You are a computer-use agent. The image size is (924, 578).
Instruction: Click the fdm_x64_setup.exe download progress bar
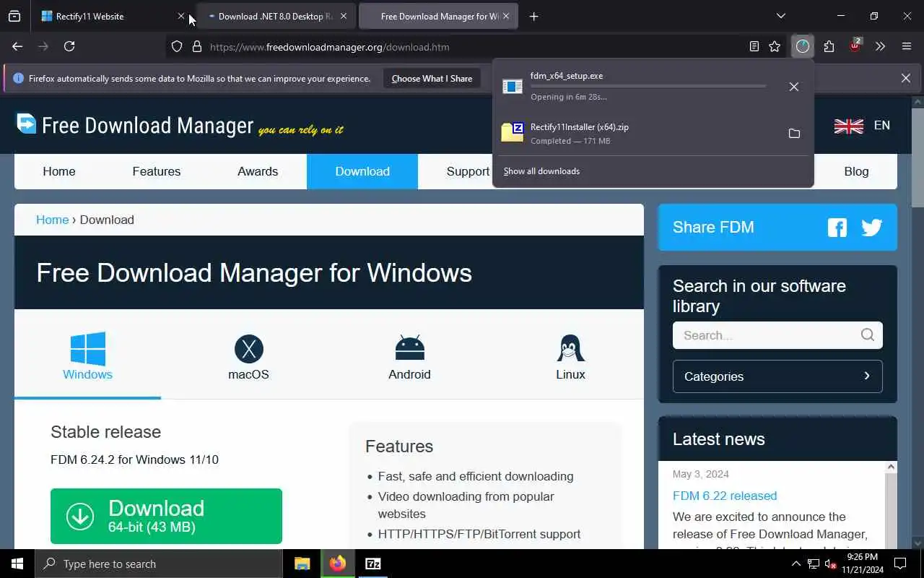pyautogui.click(x=648, y=86)
